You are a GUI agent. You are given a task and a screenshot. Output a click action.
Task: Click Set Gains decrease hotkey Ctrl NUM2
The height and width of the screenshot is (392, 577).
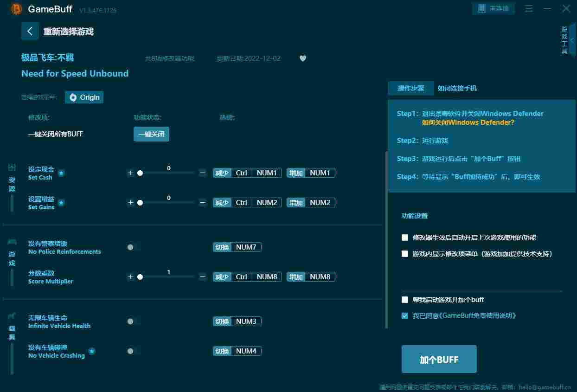[x=247, y=203]
